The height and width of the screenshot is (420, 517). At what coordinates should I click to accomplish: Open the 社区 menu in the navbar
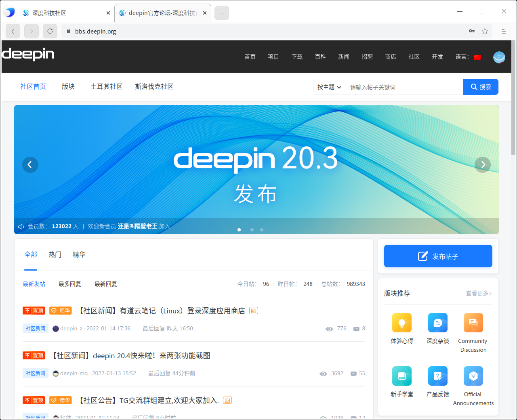[x=414, y=57]
